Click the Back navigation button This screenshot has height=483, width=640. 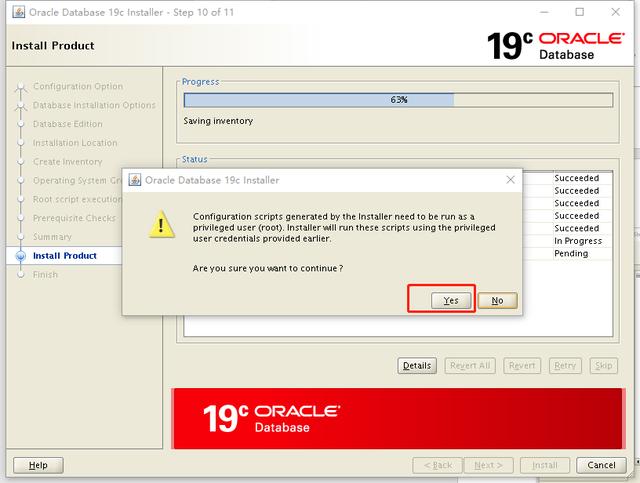(438, 465)
